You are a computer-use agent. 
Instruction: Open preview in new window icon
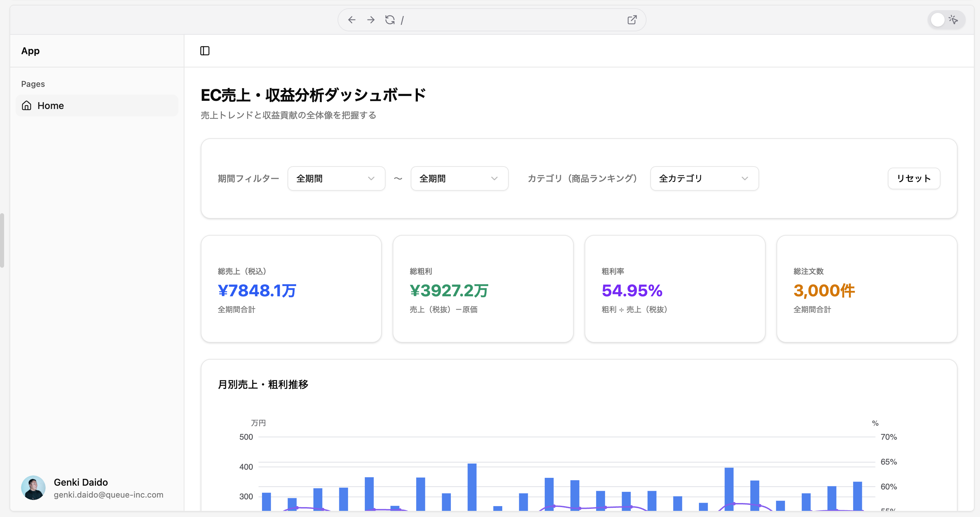pyautogui.click(x=632, y=20)
